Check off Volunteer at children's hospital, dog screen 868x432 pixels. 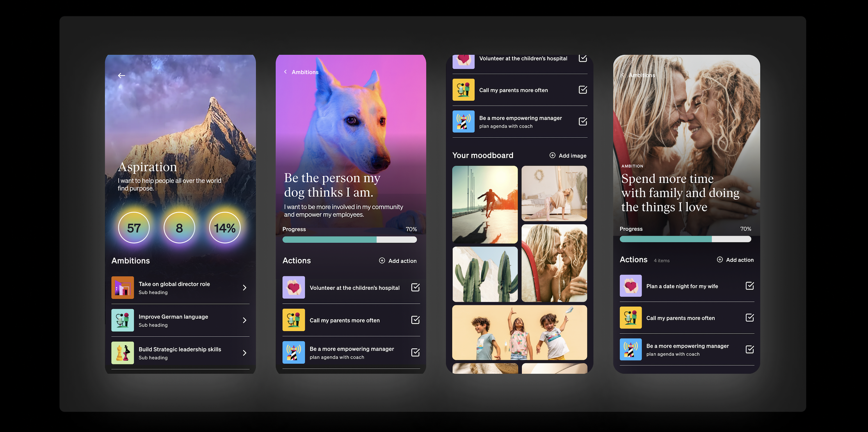415,287
